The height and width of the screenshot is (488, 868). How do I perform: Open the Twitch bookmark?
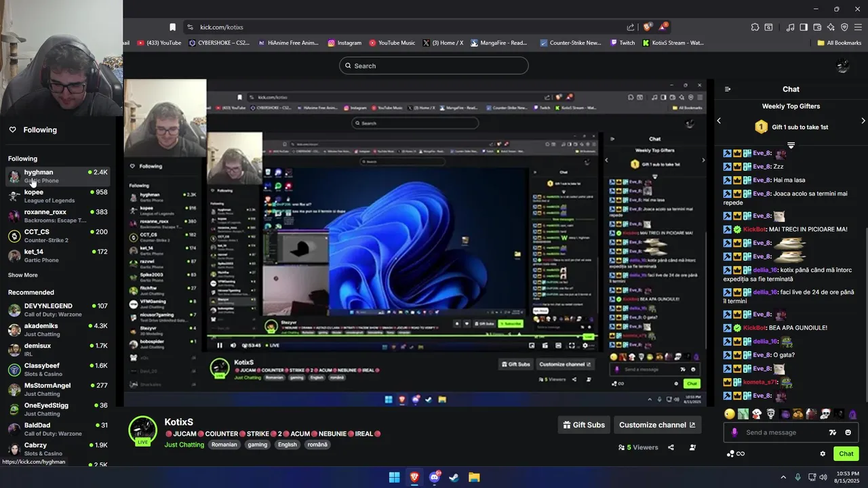click(x=623, y=43)
